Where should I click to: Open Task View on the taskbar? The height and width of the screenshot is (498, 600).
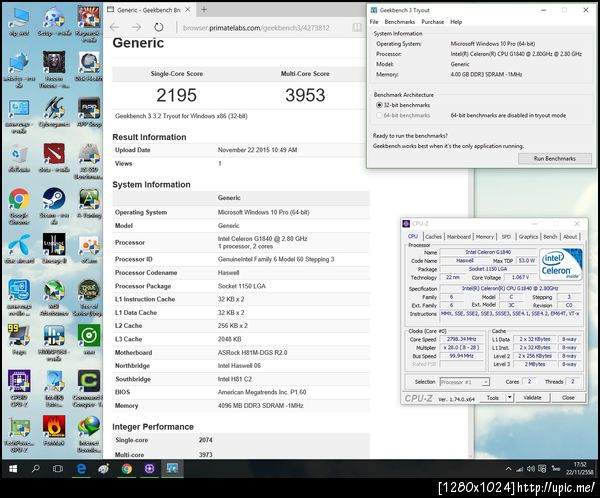pos(58,469)
